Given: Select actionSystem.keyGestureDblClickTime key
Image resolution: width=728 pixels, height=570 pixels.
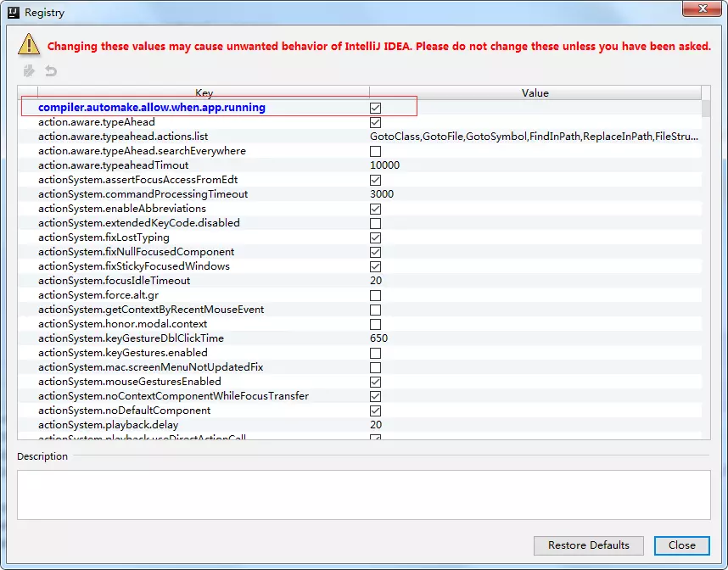Looking at the screenshot, I should point(131,338).
